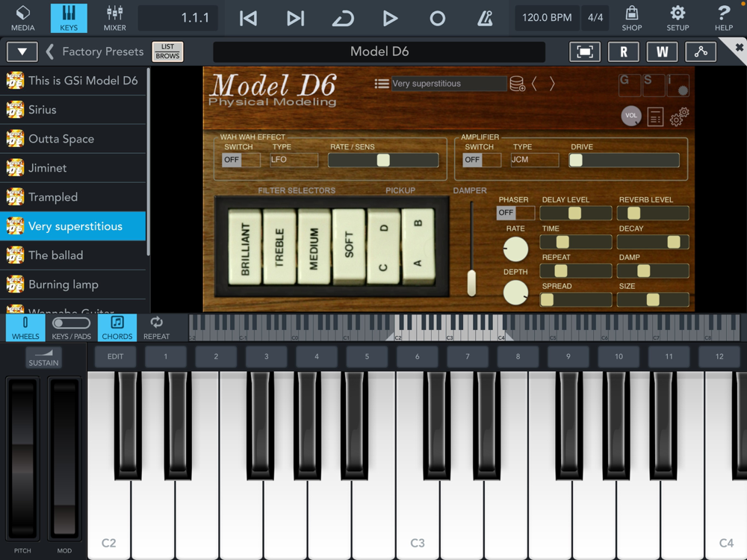Select the Trampled preset
747x560 pixels.
(73, 197)
